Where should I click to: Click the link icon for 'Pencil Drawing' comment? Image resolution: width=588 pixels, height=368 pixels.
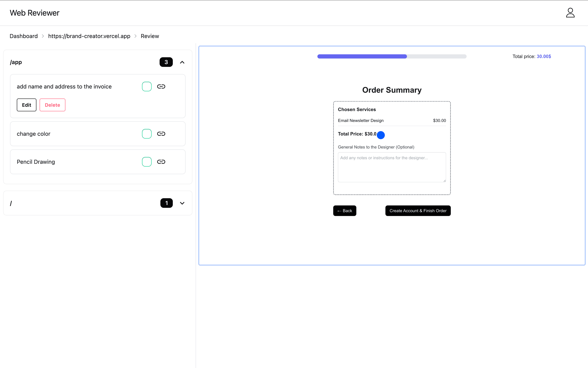pos(161,162)
